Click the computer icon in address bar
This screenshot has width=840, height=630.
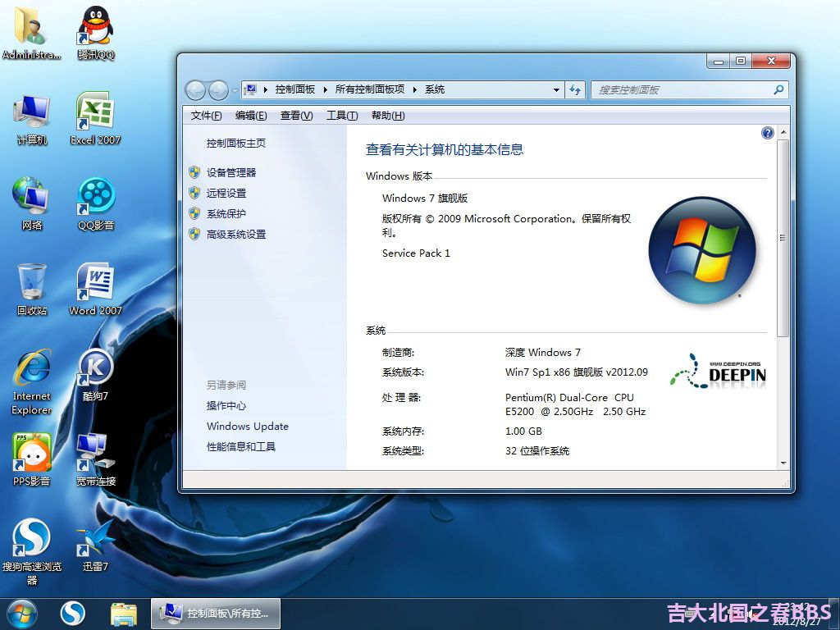coord(250,89)
